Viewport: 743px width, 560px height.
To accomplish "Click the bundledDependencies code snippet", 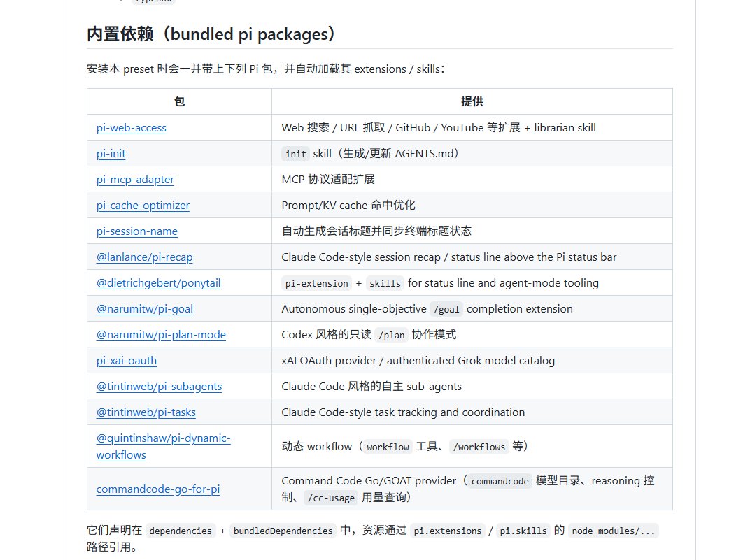I will pyautogui.click(x=283, y=531).
